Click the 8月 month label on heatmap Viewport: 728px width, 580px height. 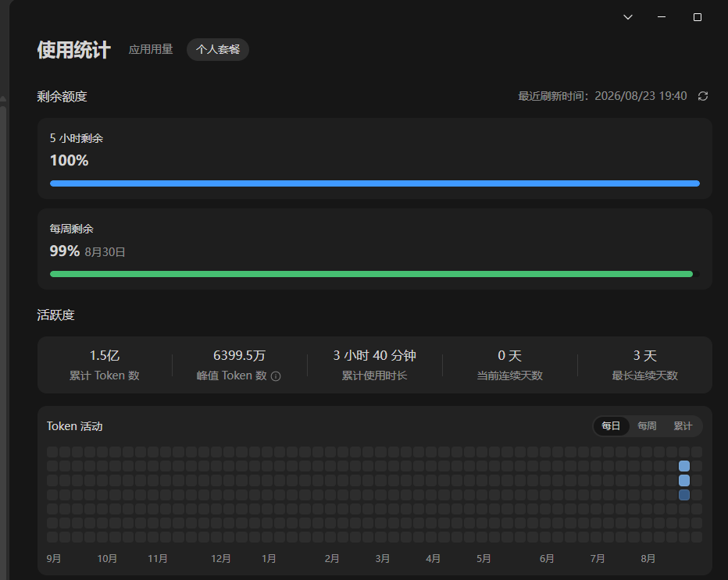[x=648, y=558]
